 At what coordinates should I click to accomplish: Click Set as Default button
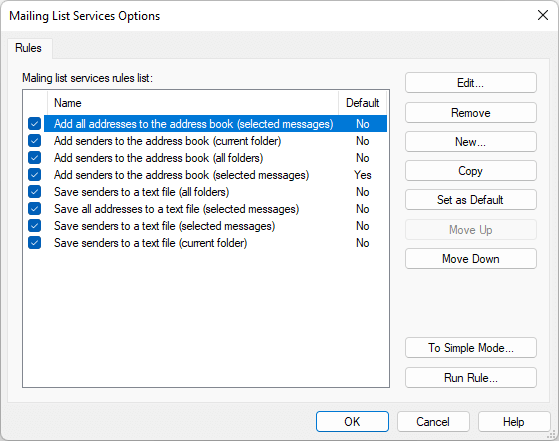point(471,200)
